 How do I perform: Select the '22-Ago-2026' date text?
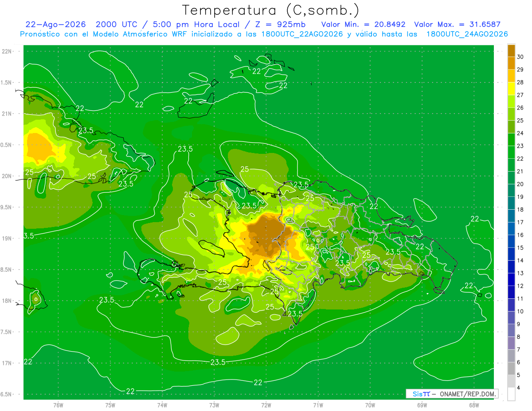pos(55,24)
